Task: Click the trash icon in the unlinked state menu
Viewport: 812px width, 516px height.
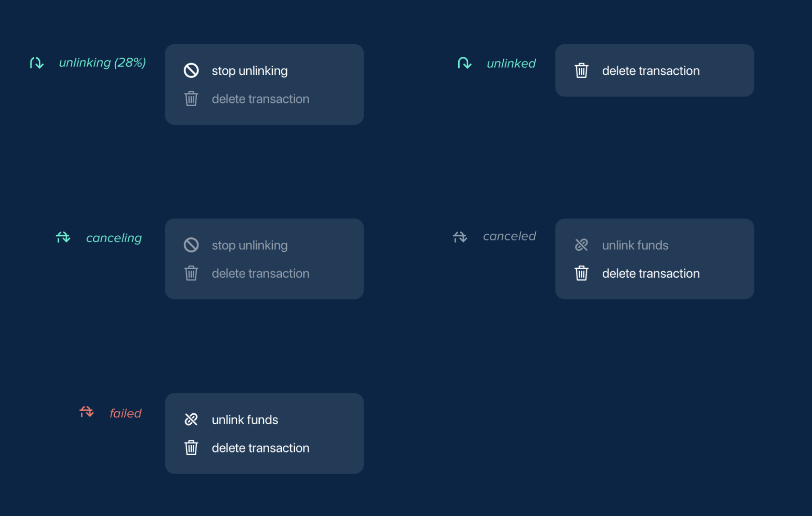Action: [x=582, y=71]
